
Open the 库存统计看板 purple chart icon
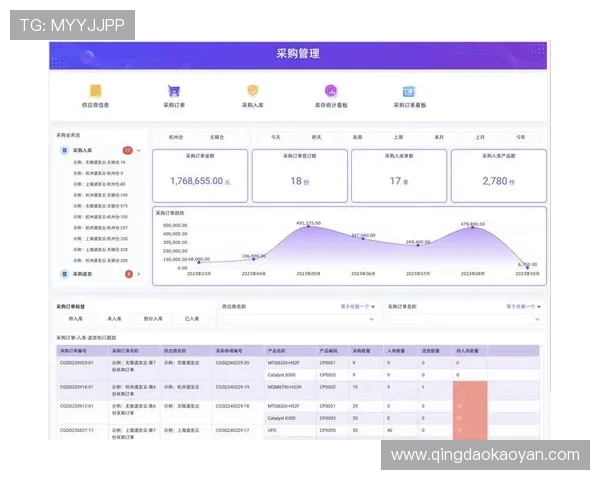coord(331,91)
